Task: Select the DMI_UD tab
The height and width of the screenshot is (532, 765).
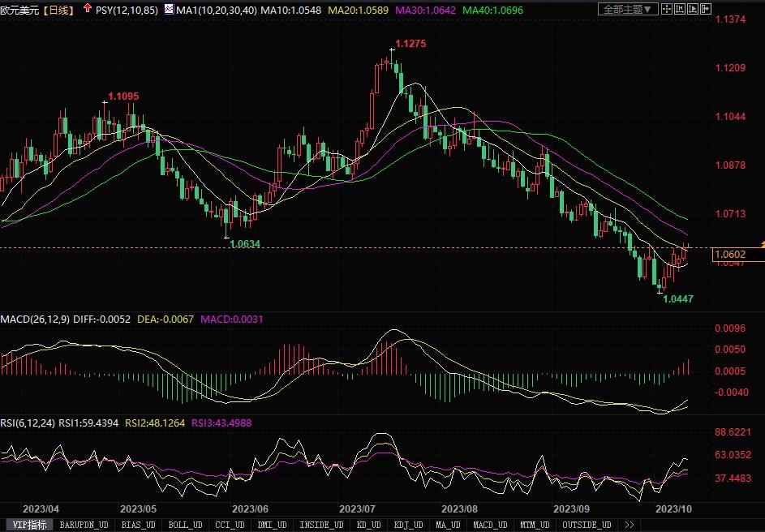Action: pos(272,525)
